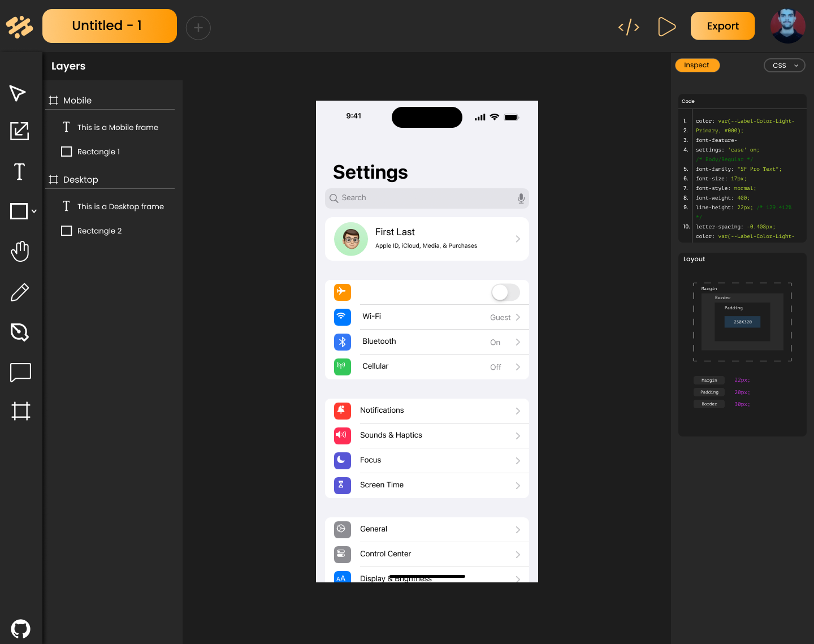
Task: Click the Code panel header
Action: click(742, 101)
